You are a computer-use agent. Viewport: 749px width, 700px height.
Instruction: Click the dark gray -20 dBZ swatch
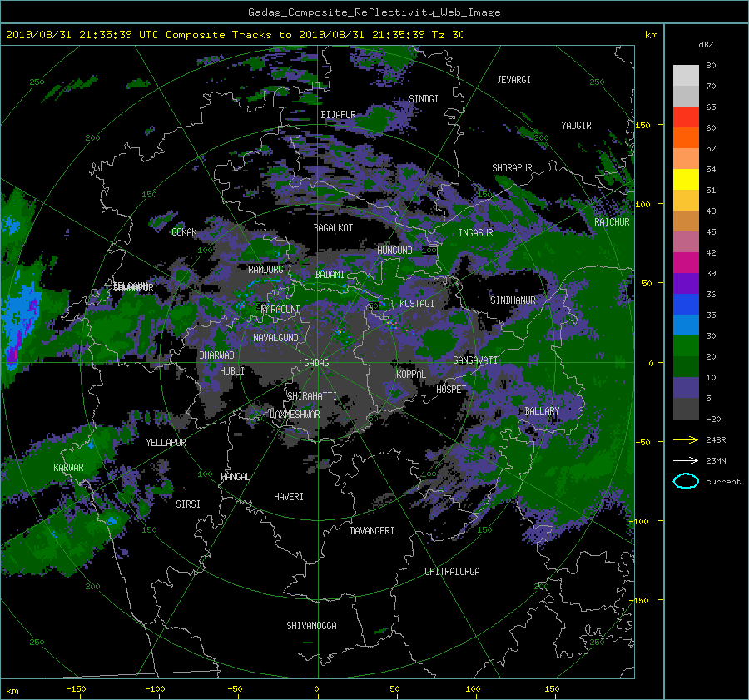point(686,409)
